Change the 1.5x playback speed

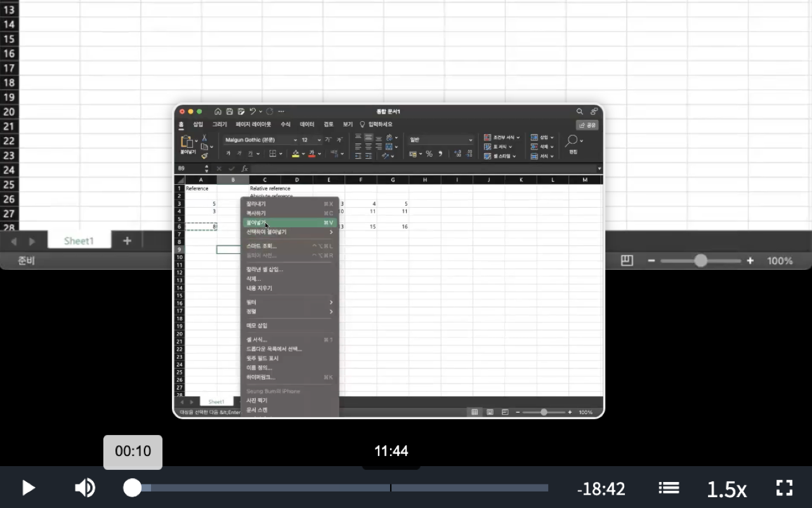coord(726,489)
